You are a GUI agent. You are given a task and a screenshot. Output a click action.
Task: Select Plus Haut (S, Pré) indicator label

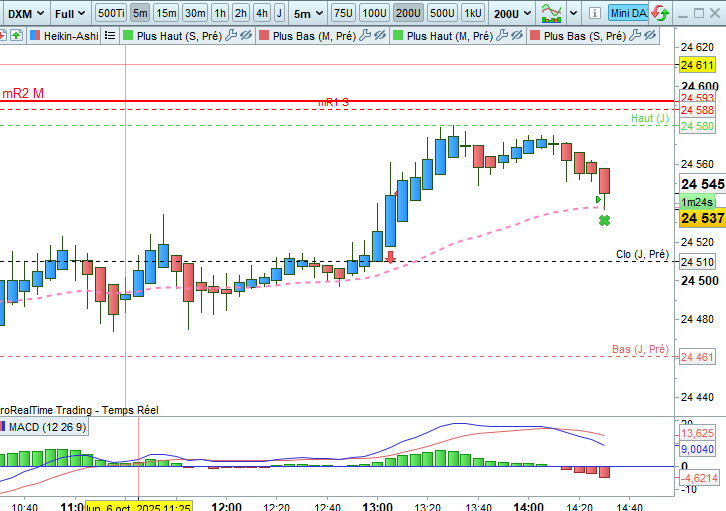tap(179, 36)
